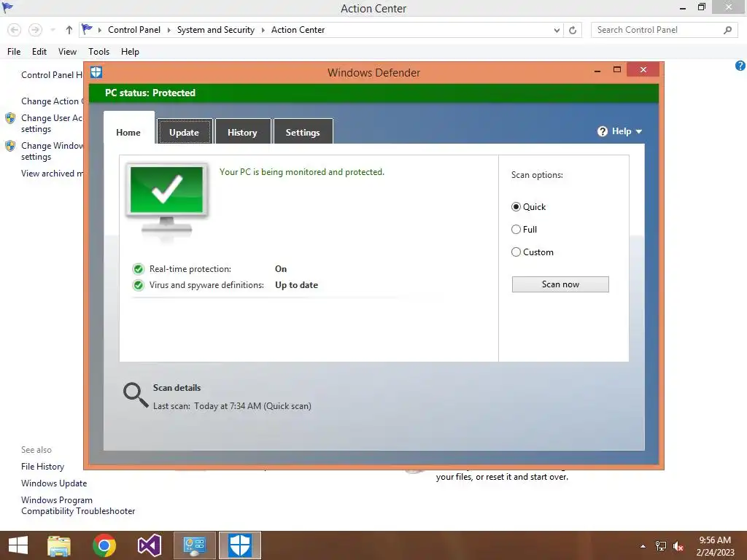Click the muted volume icon in system tray

pos(678,546)
